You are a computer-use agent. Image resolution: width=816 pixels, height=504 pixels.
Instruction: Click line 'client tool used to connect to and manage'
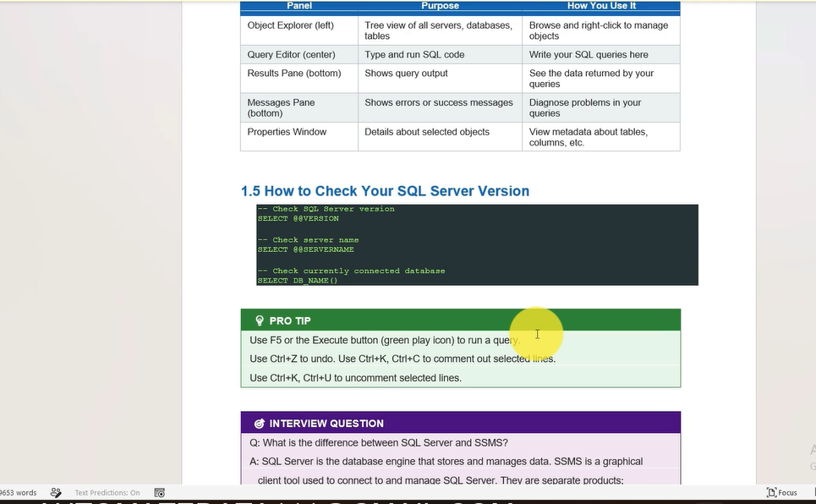click(x=441, y=480)
